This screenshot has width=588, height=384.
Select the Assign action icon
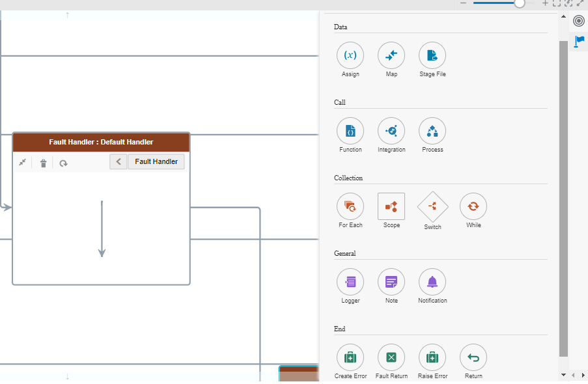pyautogui.click(x=350, y=56)
